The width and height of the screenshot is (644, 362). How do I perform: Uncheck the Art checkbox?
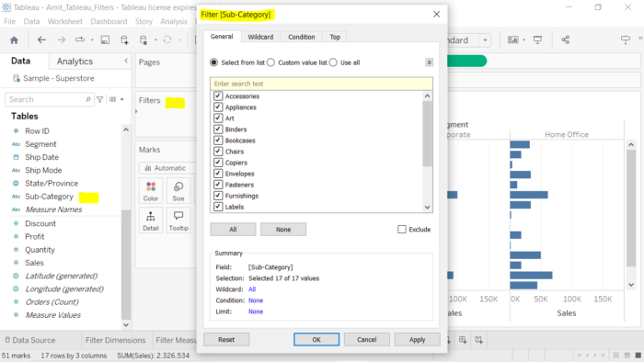click(x=218, y=119)
